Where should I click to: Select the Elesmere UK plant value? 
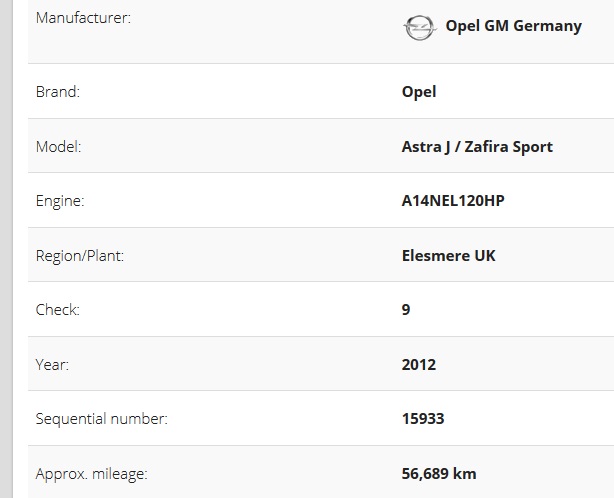click(x=448, y=255)
